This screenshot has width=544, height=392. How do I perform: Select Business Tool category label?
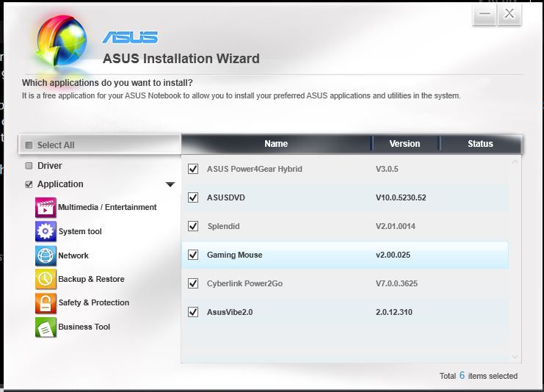(x=84, y=327)
